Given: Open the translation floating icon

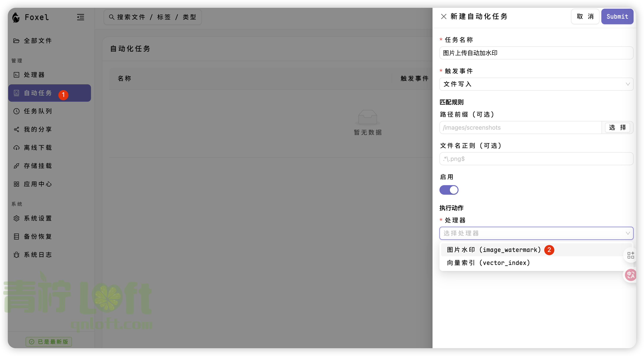Looking at the screenshot, I should coord(631,275).
